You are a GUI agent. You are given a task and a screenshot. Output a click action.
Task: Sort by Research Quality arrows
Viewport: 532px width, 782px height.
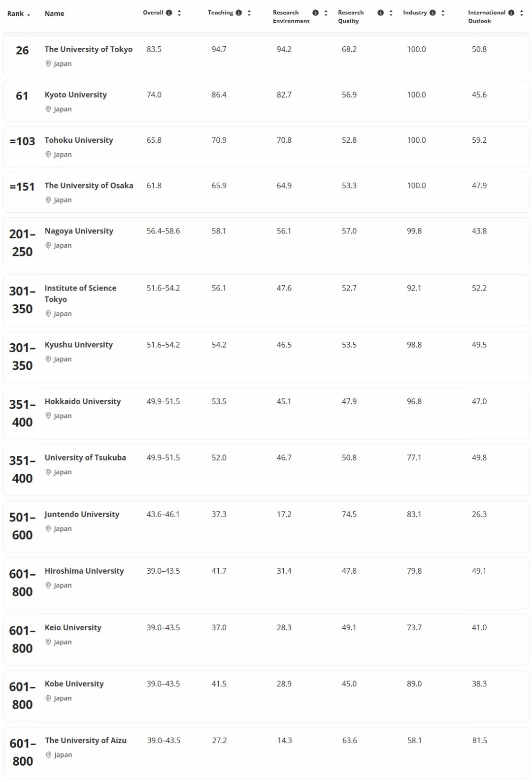point(391,13)
